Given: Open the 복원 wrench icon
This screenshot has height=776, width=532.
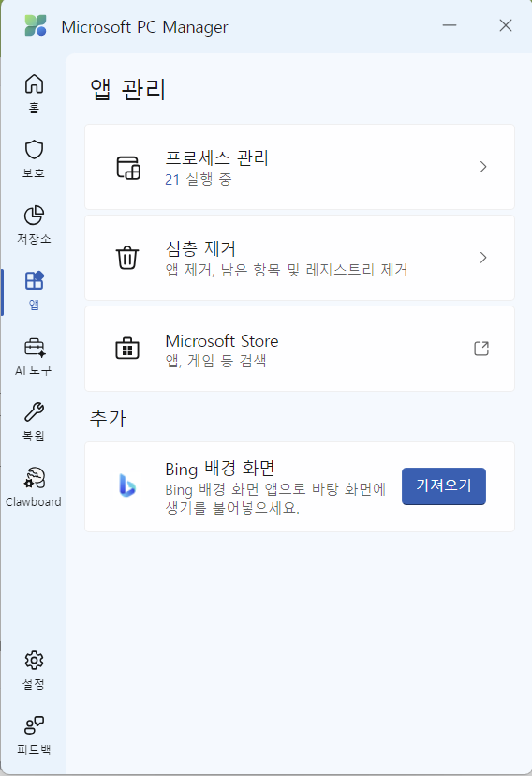Looking at the screenshot, I should pyautogui.click(x=34, y=411).
